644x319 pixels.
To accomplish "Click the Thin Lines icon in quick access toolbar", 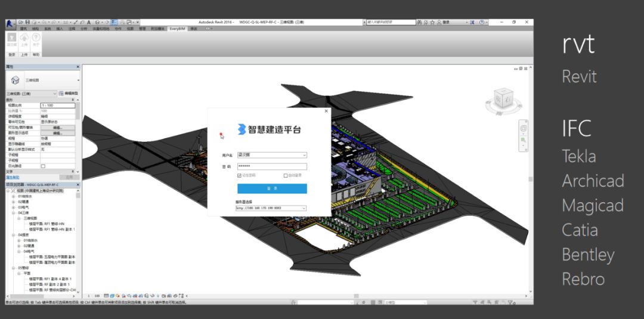I will click(114, 22).
